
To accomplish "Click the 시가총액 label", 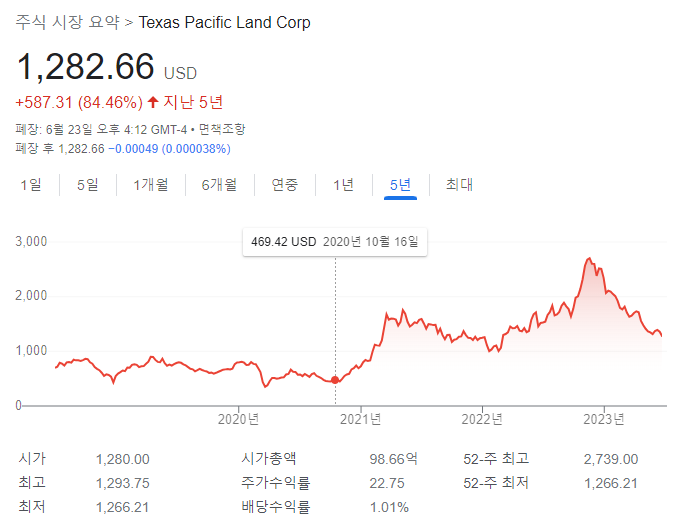I will coord(269,458).
